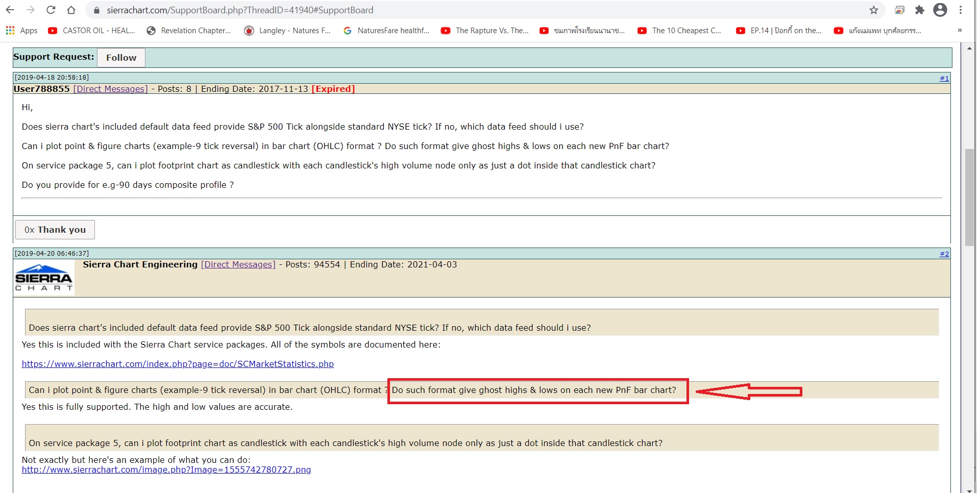Viewport: 980px width, 493px height.
Task: Click the vertical scrollbar thumb
Action: 969,197
